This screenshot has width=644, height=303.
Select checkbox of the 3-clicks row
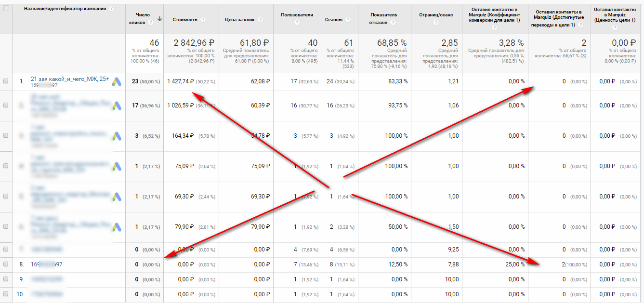click(6, 136)
